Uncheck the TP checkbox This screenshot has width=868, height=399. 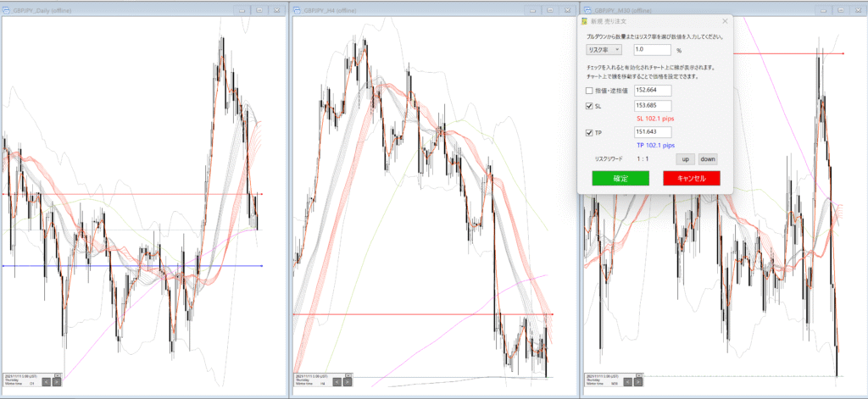click(x=589, y=133)
